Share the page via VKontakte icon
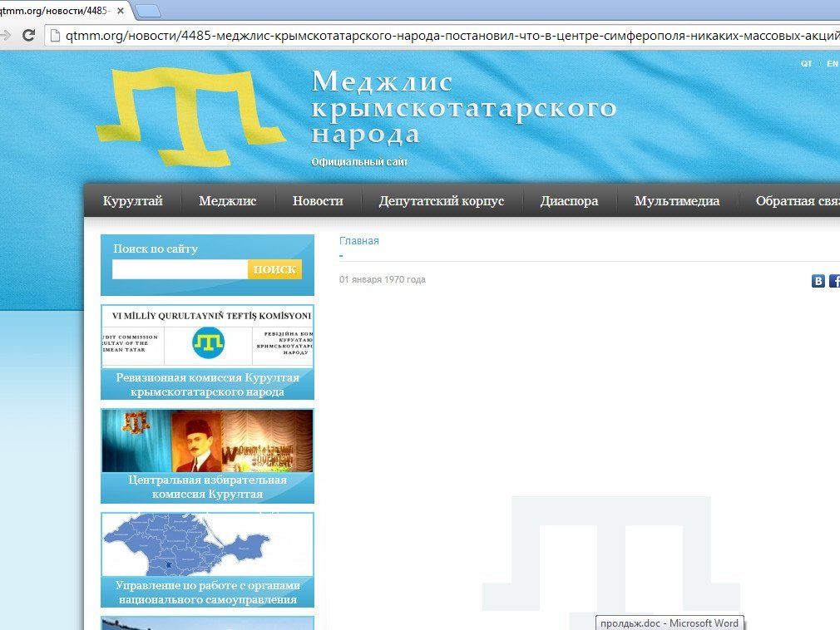 point(818,281)
